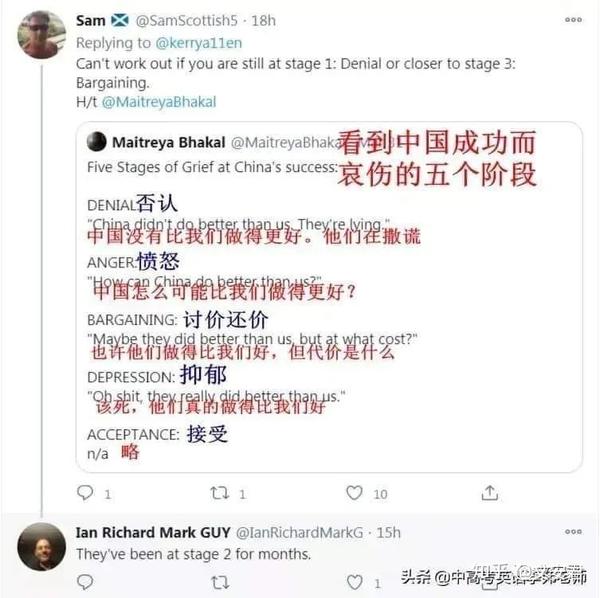This screenshot has width=600, height=598.
Task: Open the more options menu on Ian's tweet
Action: [x=573, y=531]
